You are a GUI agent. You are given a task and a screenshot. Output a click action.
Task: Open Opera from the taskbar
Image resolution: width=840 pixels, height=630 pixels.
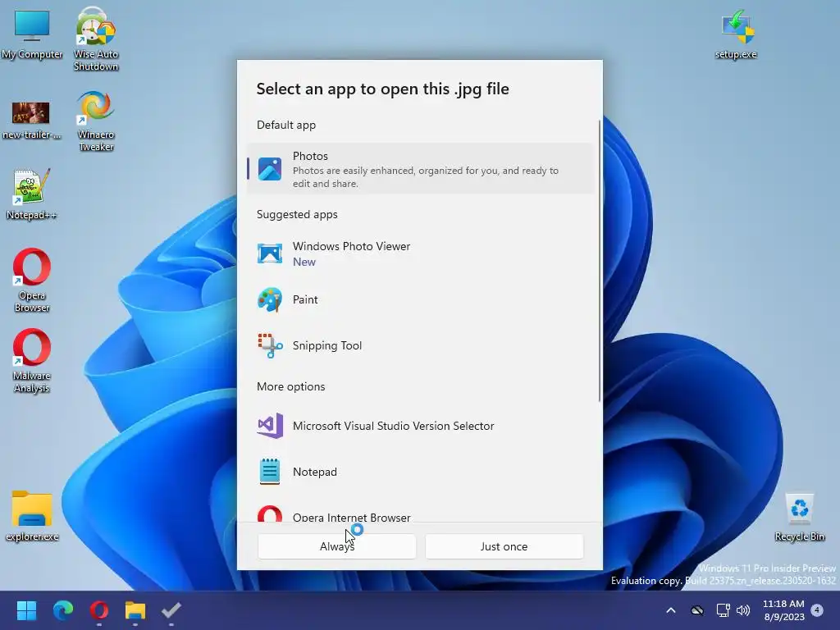[x=99, y=610]
